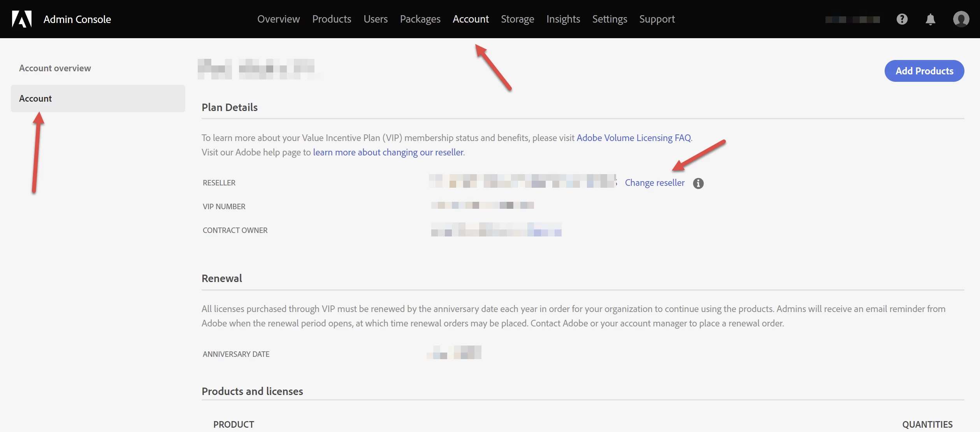Open the Users tab
This screenshot has height=432, width=980.
tap(376, 19)
